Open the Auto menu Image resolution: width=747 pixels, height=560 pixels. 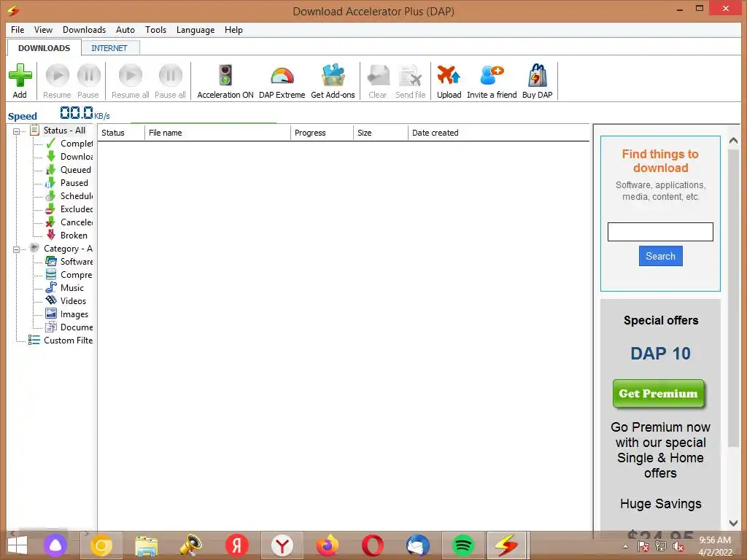coord(125,29)
